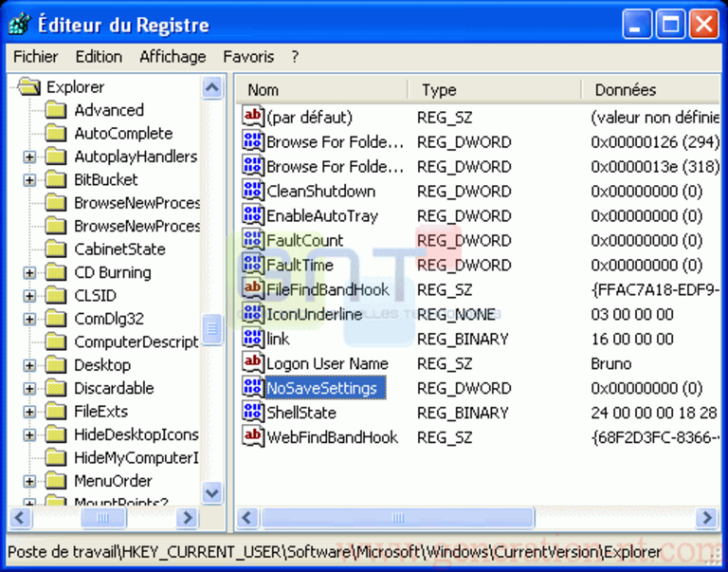Click the string icon of Logon User Name
This screenshot has width=728, height=572.
253,363
